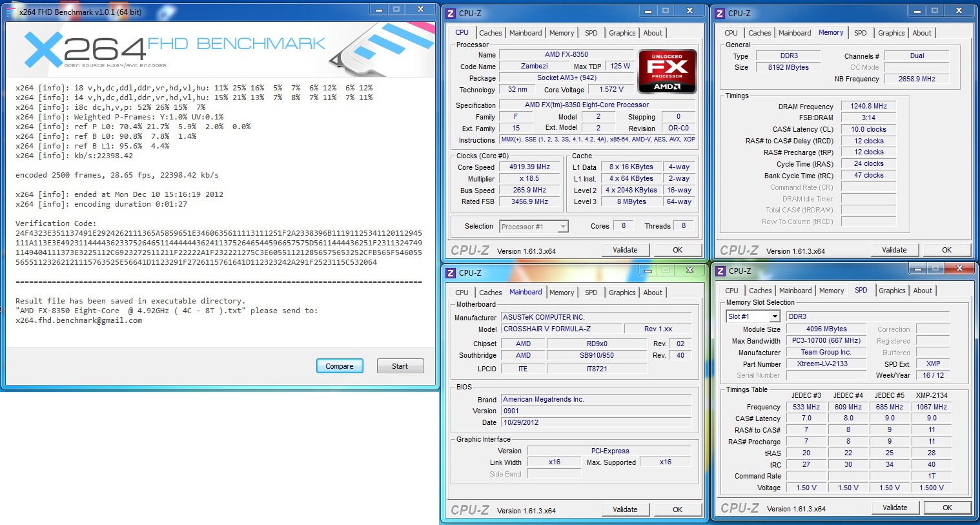Open Graphics tab in the CPU-Z processor window
The width and height of the screenshot is (980, 525).
pyautogui.click(x=622, y=33)
